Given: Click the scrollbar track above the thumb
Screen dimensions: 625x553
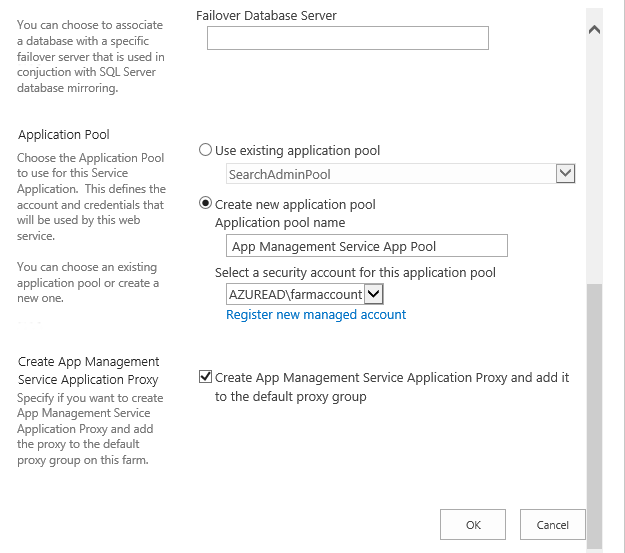Looking at the screenshot, I should (594, 159).
